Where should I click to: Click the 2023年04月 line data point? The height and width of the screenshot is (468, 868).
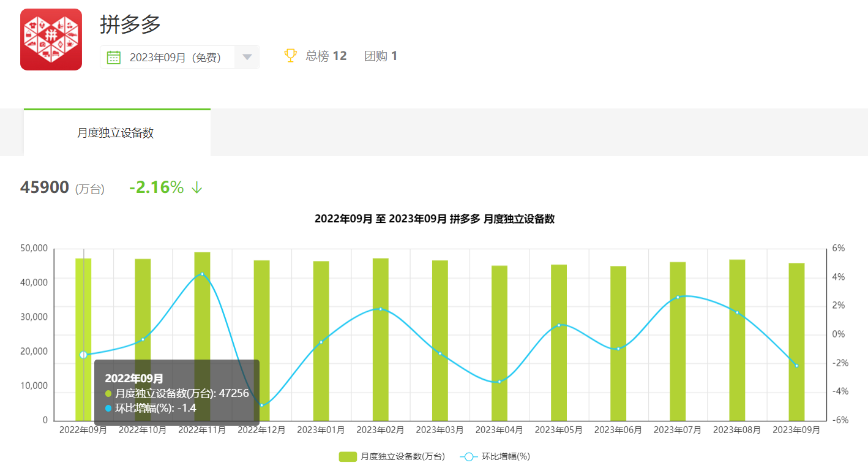(499, 382)
